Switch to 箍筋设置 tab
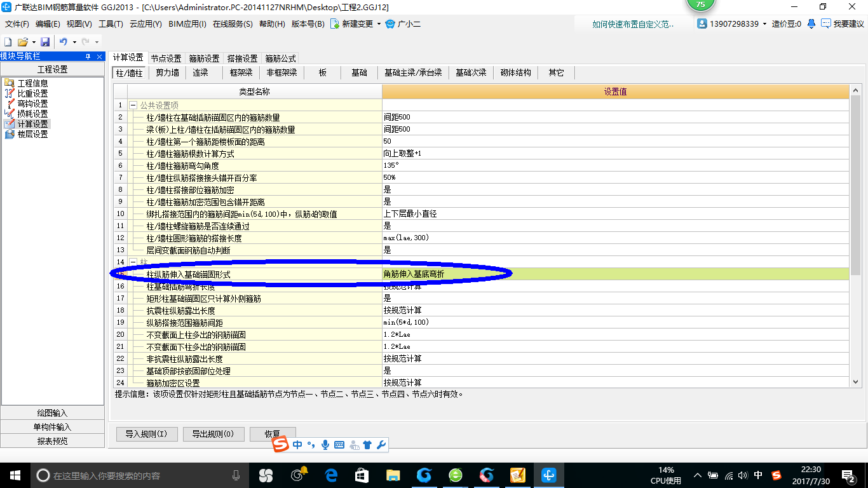 point(204,58)
